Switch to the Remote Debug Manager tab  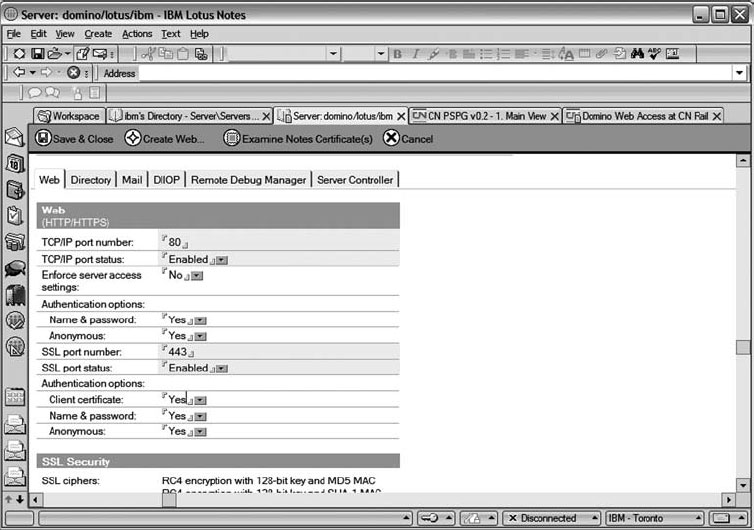[x=248, y=180]
